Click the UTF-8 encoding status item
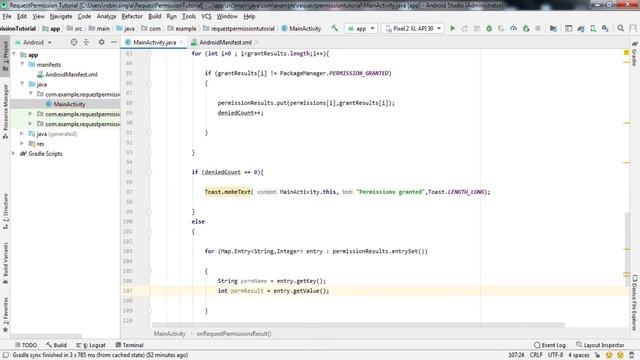Viewport: 640px width, 360px height. pos(555,355)
